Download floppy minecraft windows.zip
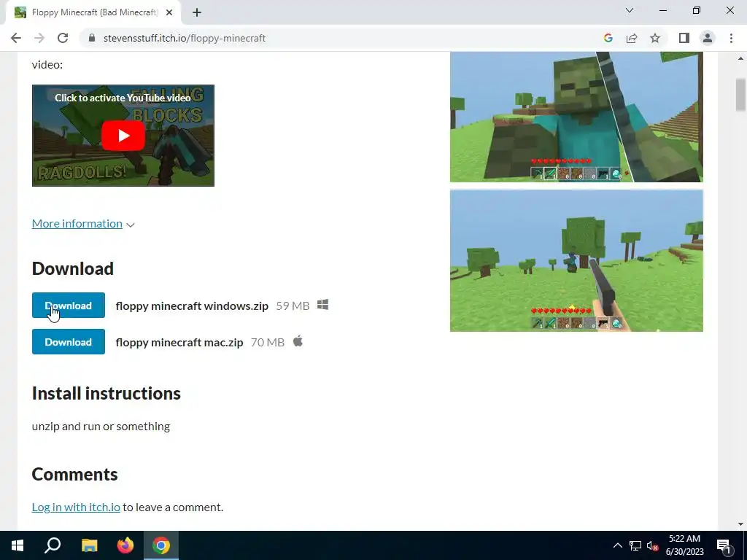 pos(68,306)
